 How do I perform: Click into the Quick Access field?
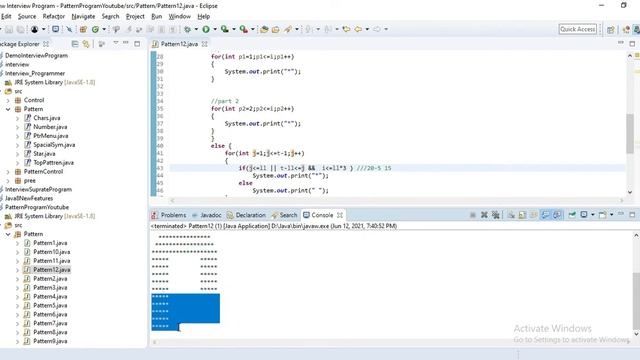(x=578, y=29)
